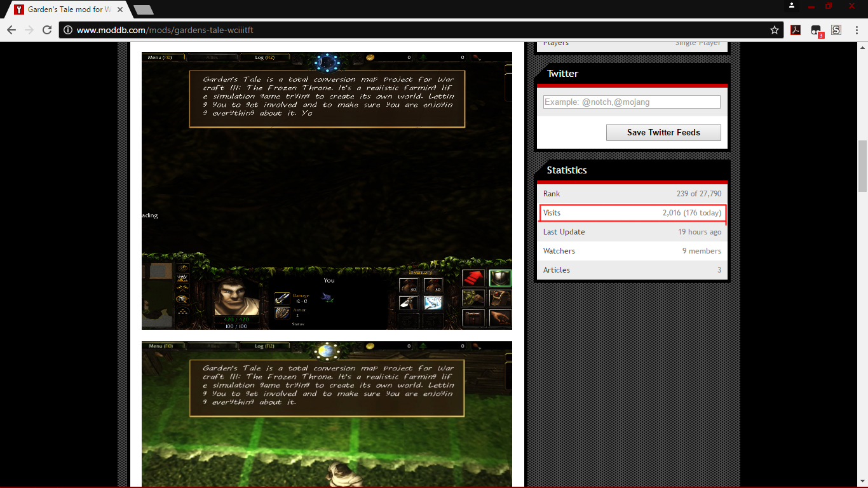Select the Articles label

point(557,270)
